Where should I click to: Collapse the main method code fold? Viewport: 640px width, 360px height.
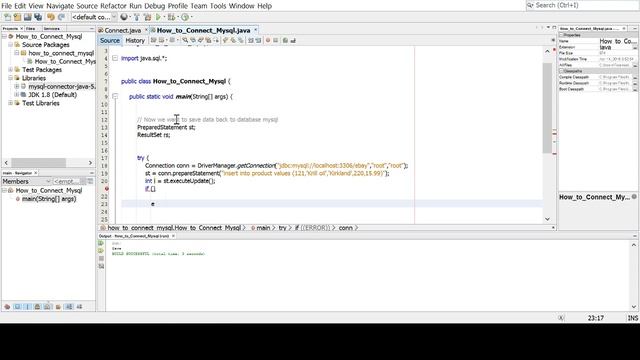point(115,97)
